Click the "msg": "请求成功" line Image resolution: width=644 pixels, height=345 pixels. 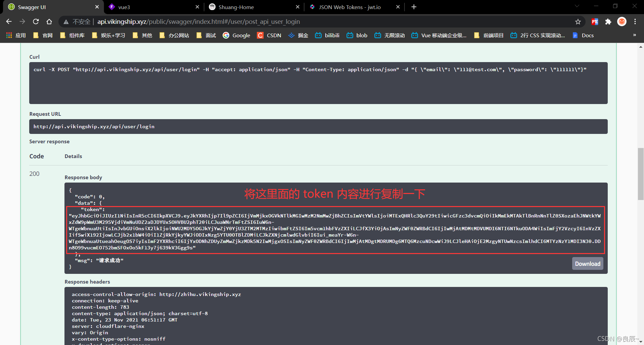point(99,260)
